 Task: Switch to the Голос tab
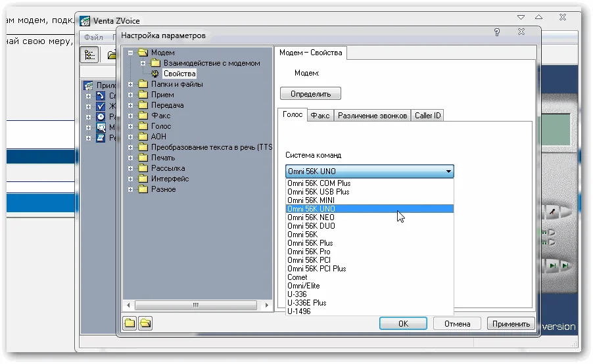point(293,114)
